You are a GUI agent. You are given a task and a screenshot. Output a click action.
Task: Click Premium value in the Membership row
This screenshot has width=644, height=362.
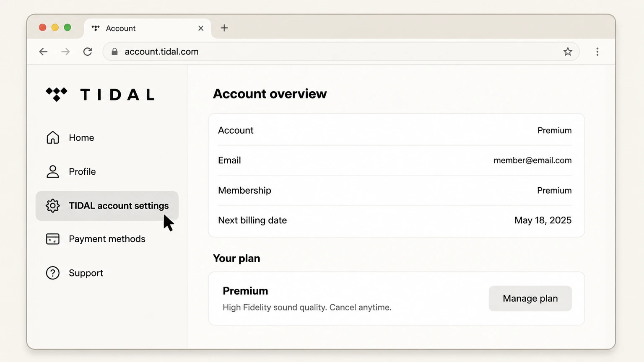coord(554,190)
